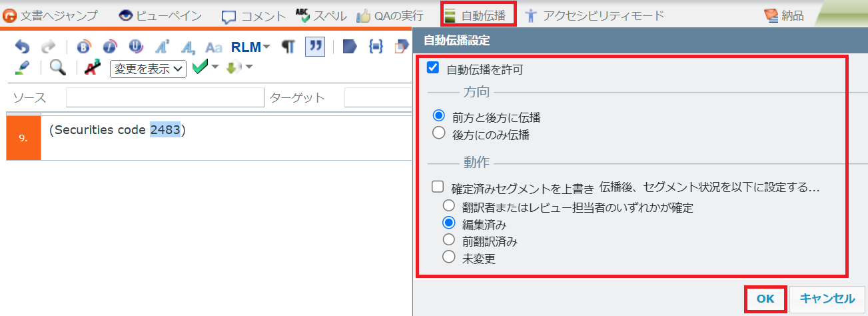Screen dimensions: 868x316
Task: Open the magnifying glass search tool
Action: [x=58, y=67]
